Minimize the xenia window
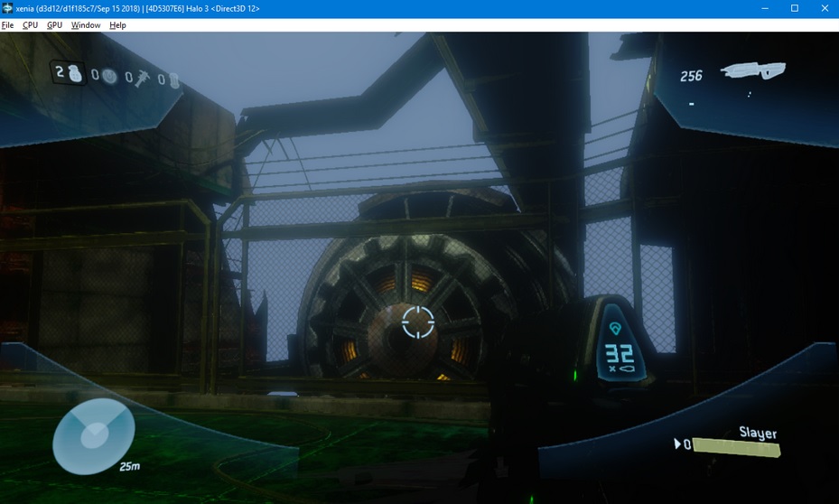 (x=765, y=8)
